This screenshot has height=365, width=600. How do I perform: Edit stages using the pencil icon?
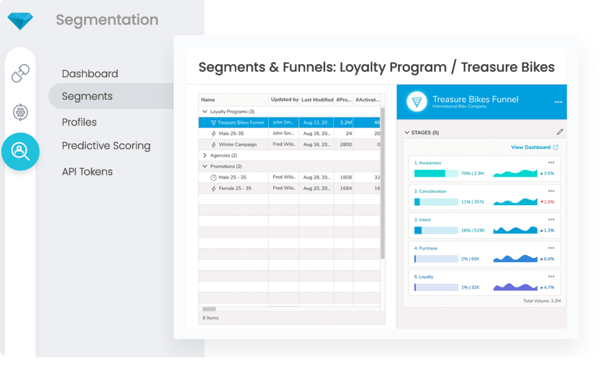pos(560,132)
